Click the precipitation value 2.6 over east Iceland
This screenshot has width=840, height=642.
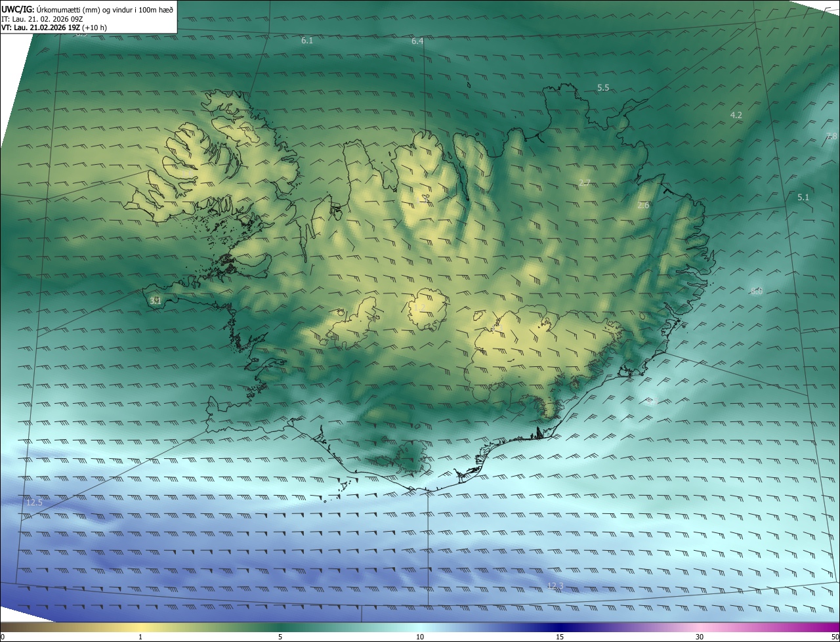pos(643,205)
